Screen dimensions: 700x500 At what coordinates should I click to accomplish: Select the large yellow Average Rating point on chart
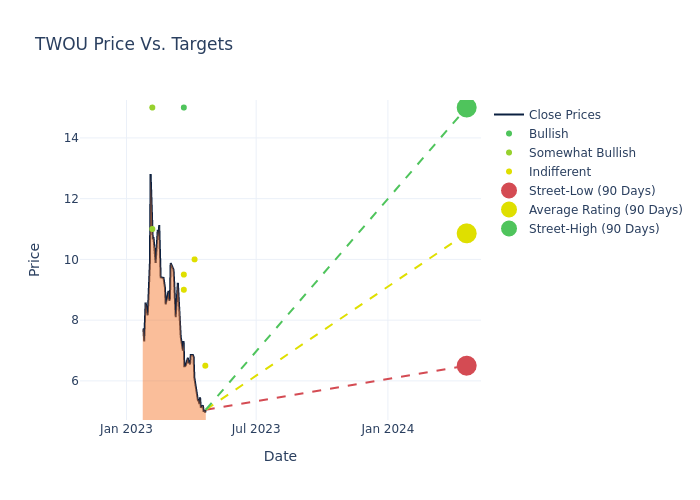(x=466, y=233)
